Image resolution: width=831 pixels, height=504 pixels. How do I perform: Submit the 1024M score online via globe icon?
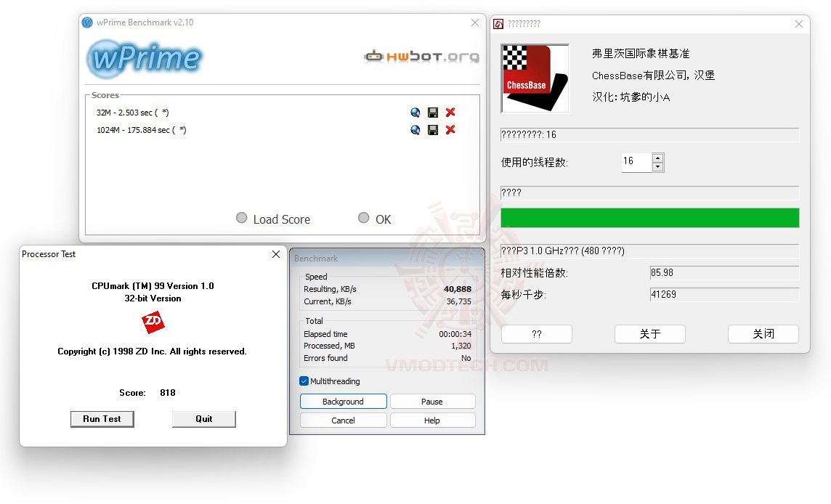pyautogui.click(x=415, y=130)
